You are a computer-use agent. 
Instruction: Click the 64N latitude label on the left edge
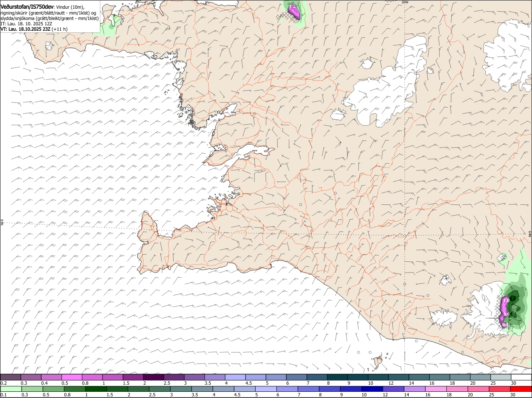[x=2, y=223]
